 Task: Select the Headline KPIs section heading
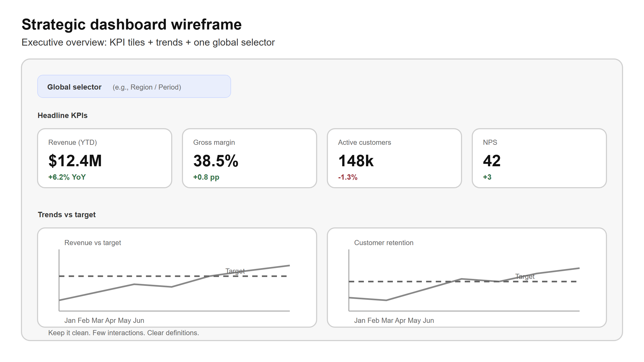coord(63,116)
